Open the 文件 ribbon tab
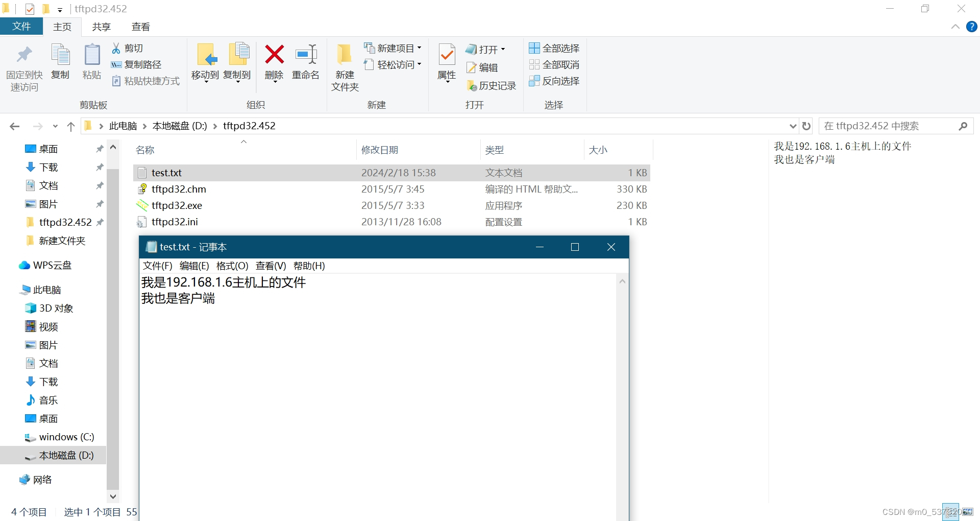Viewport: 980px width, 521px height. [21, 27]
